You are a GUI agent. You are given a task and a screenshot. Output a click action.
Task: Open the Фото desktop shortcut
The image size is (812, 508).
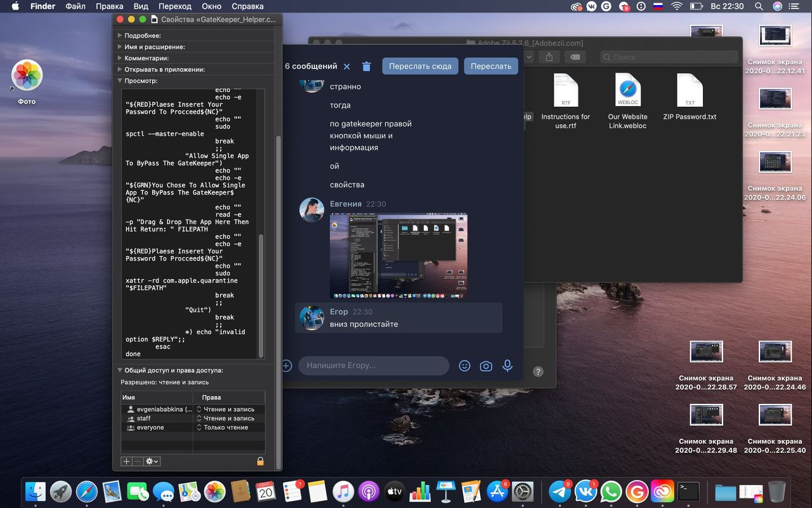[x=27, y=82]
